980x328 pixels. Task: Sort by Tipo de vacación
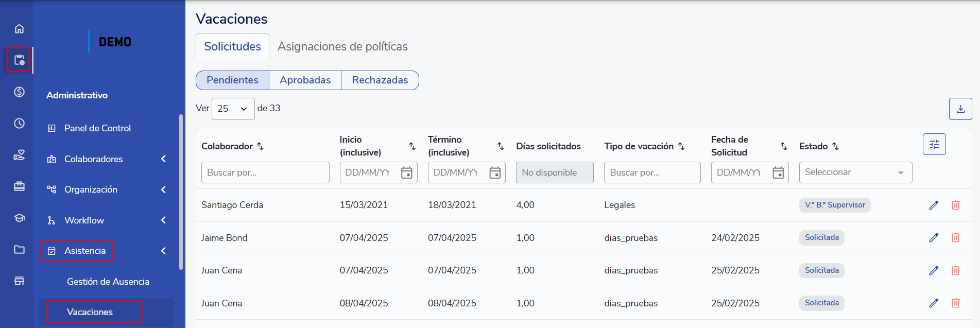pyautogui.click(x=681, y=146)
